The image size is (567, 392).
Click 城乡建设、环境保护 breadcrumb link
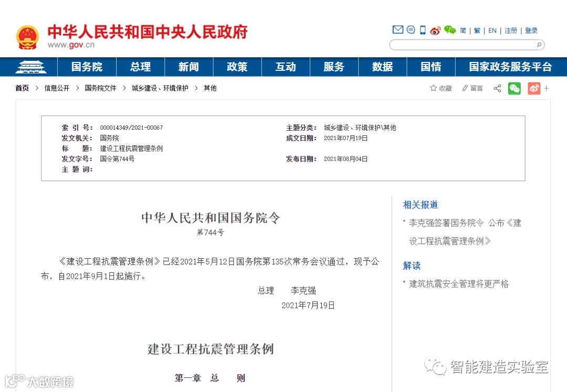(x=160, y=88)
